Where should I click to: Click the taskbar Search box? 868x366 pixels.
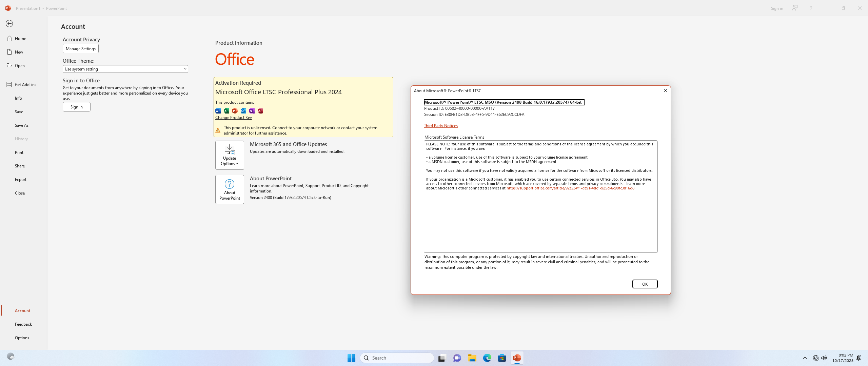397,358
